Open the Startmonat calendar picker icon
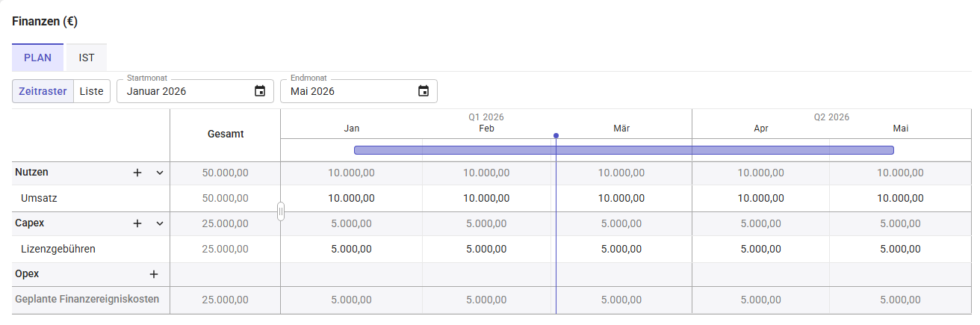This screenshot has height=325, width=980. [260, 91]
